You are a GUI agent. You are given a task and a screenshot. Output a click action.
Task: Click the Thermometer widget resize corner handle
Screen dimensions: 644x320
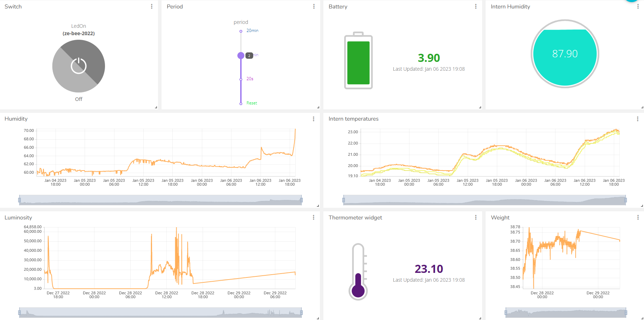480,318
